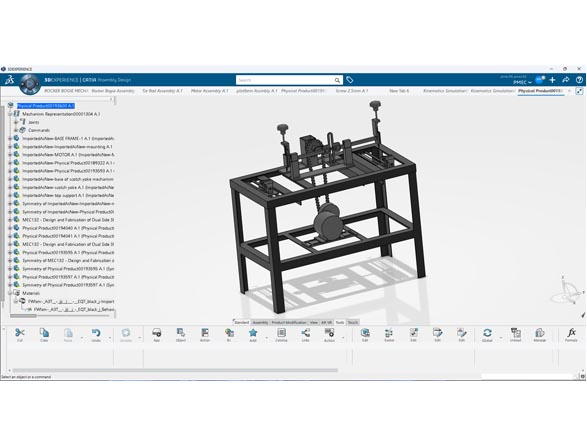Click the Links share-node icon
Image resolution: width=587 pixels, height=446 pixels.
pyautogui.click(x=305, y=333)
